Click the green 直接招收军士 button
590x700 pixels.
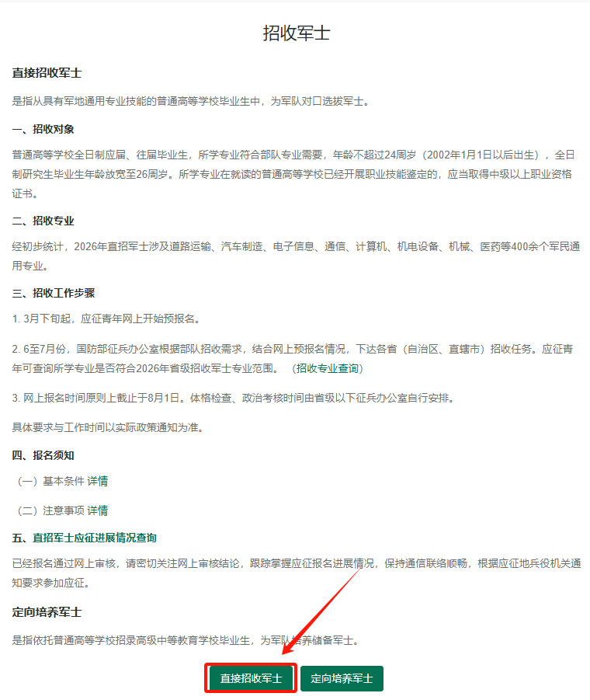(x=251, y=678)
